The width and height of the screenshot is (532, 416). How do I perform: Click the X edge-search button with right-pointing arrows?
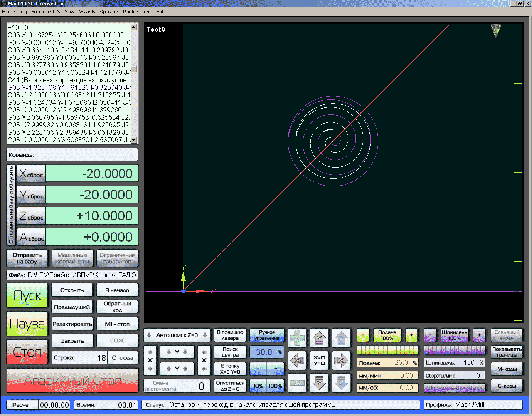(x=150, y=360)
